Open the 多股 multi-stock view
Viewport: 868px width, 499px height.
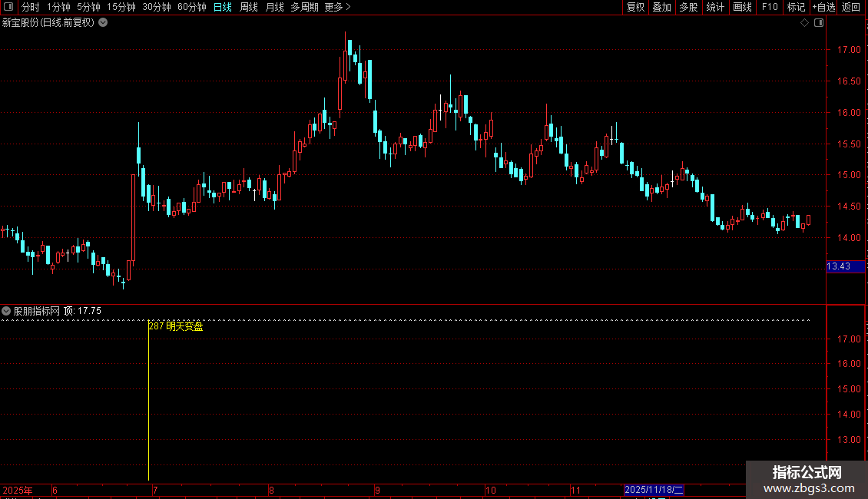[688, 7]
